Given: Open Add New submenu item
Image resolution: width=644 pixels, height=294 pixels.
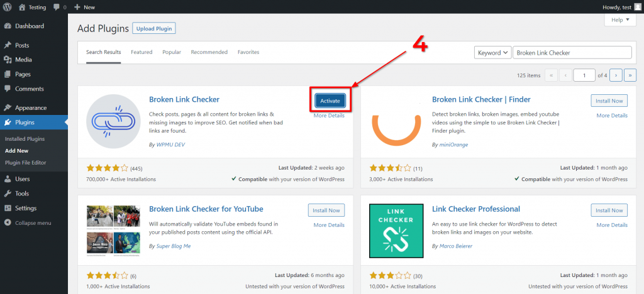Looking at the screenshot, I should click(16, 151).
